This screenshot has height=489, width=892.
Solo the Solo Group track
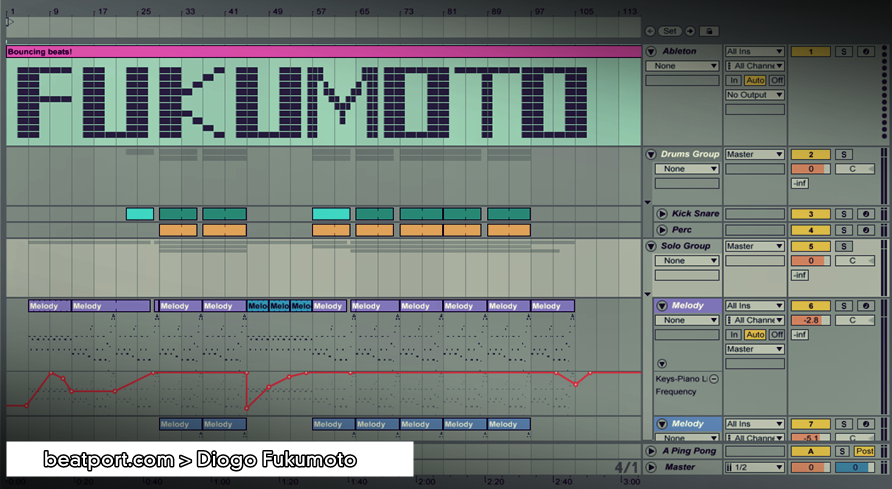tap(844, 246)
